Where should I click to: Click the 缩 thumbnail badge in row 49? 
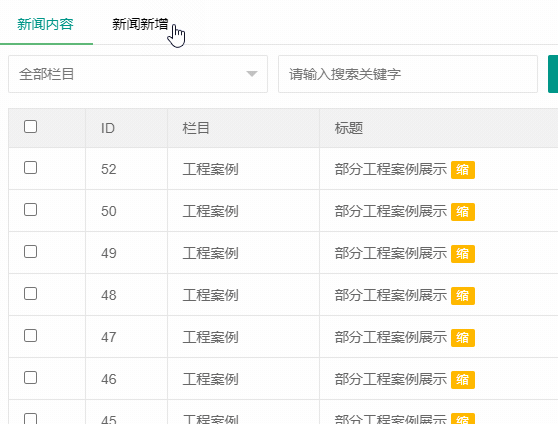click(463, 254)
